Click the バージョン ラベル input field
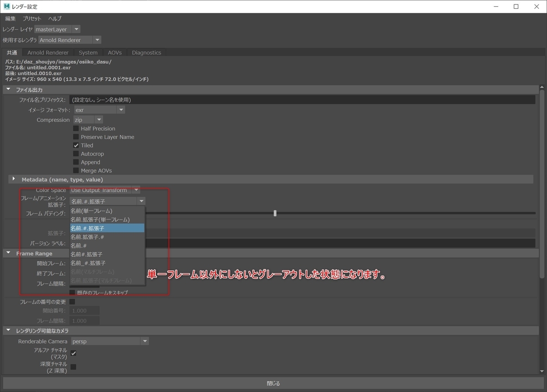Image resolution: width=547 pixels, height=392 pixels. click(x=340, y=243)
